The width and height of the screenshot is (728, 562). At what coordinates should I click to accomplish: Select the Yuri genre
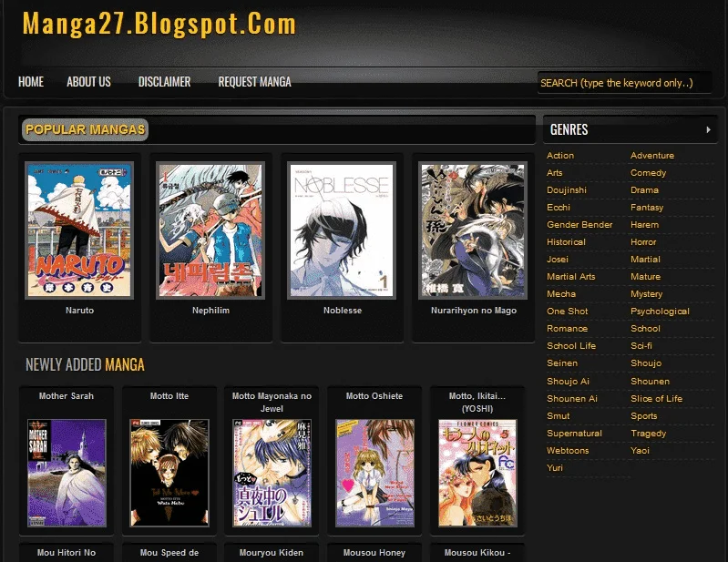pos(554,468)
